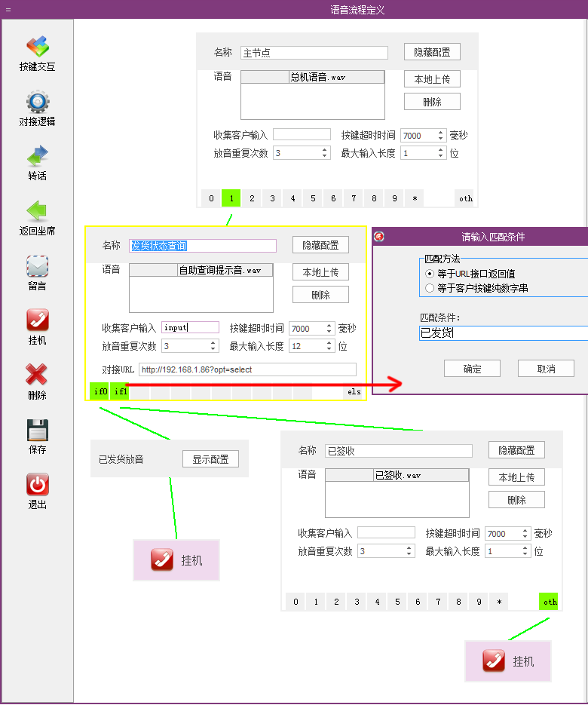Edit empty 收集客户输入 field in 已签收 panel

[x=386, y=532]
